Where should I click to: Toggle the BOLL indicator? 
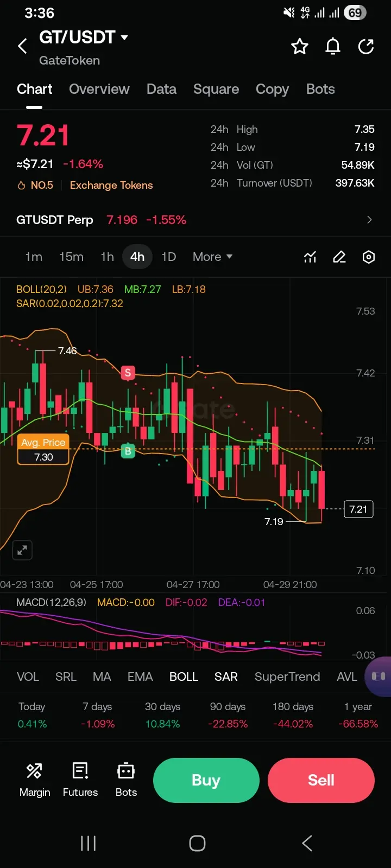pyautogui.click(x=184, y=676)
